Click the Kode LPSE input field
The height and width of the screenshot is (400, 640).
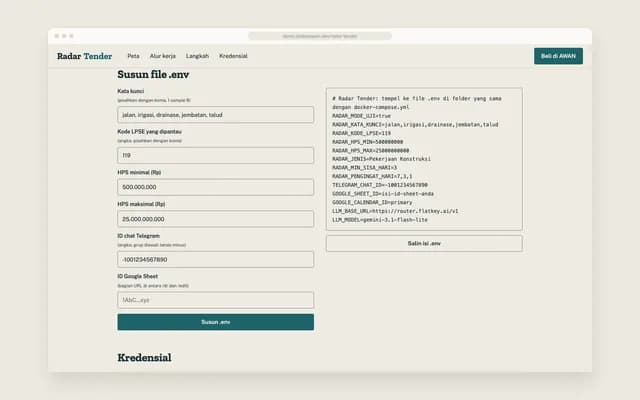tap(216, 155)
